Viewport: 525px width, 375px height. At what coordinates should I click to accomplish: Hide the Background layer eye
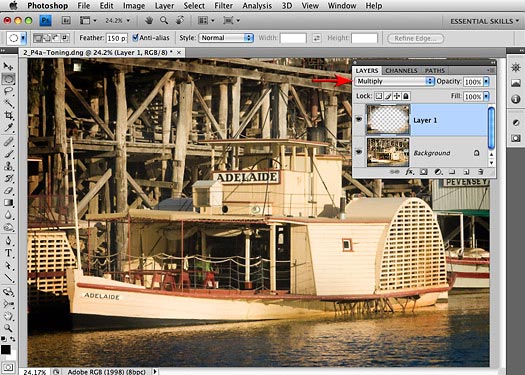[359, 152]
